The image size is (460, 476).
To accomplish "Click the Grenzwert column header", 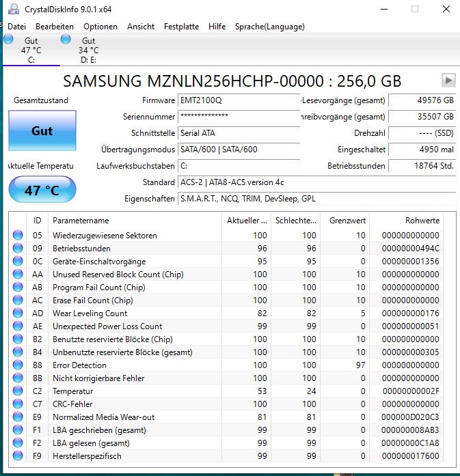I will click(x=345, y=221).
